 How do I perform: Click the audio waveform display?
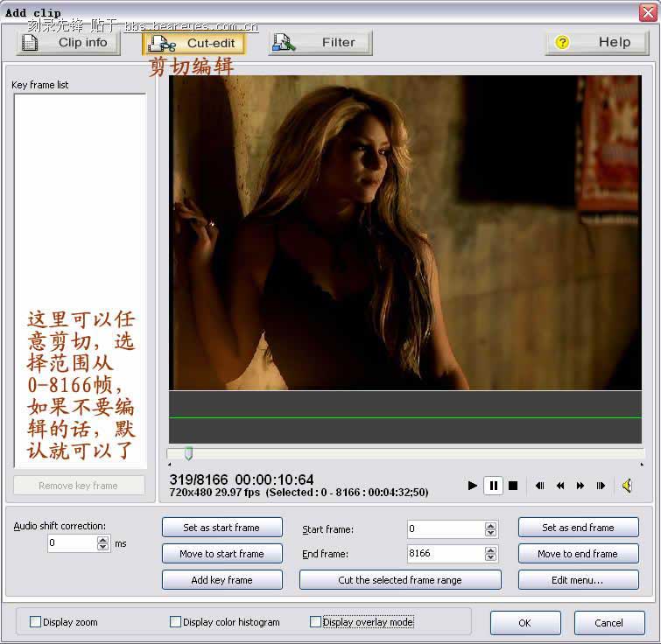tap(405, 417)
